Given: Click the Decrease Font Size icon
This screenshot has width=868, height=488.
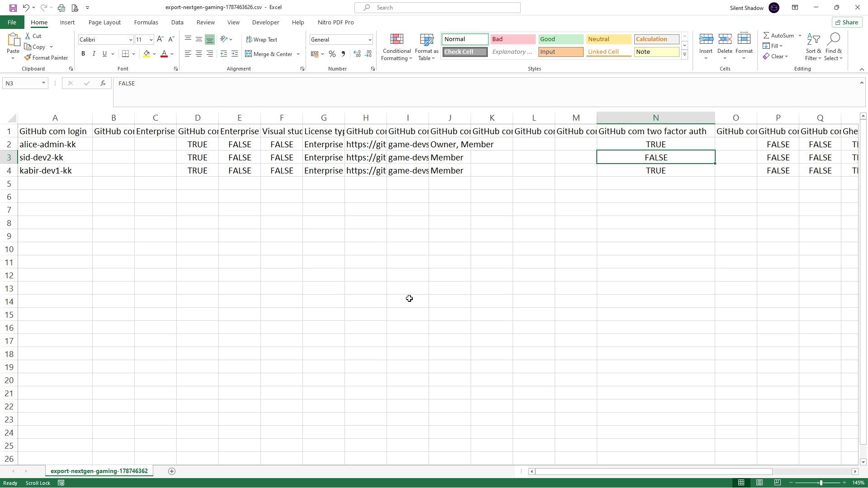Looking at the screenshot, I should tap(171, 39).
